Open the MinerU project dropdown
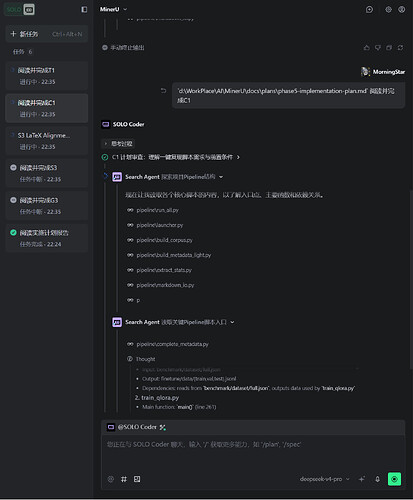The image size is (413, 500). (x=113, y=9)
